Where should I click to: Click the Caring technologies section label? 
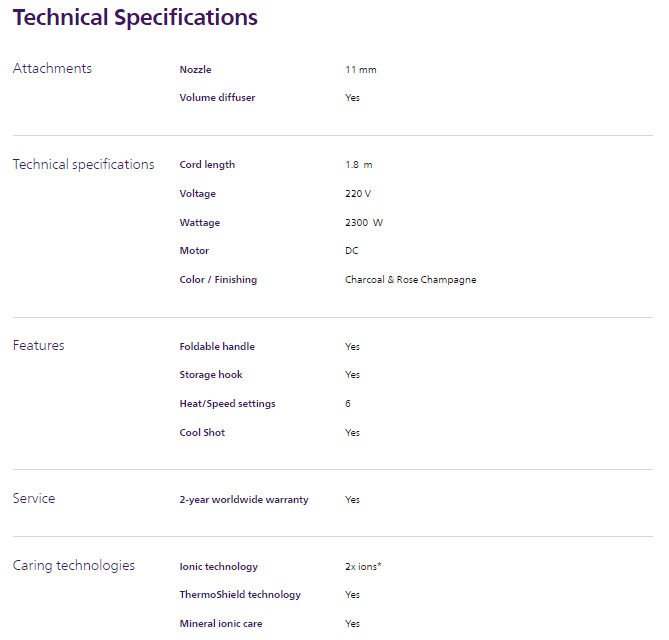click(73, 566)
